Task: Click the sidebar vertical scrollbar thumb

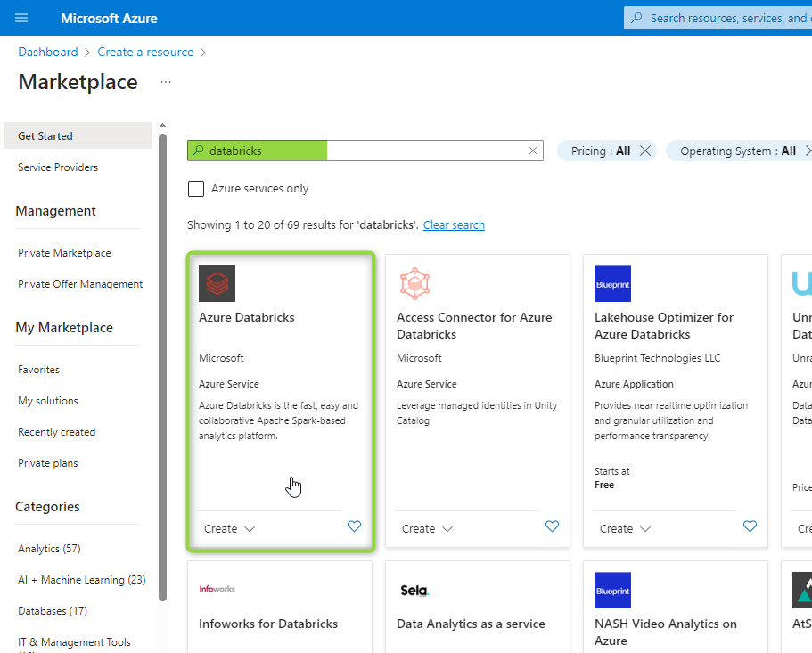Action: pos(162,367)
